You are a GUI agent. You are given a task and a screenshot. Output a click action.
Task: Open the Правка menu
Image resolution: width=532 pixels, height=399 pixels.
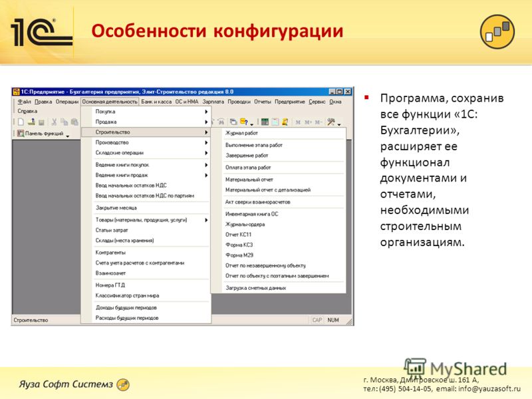[43, 102]
